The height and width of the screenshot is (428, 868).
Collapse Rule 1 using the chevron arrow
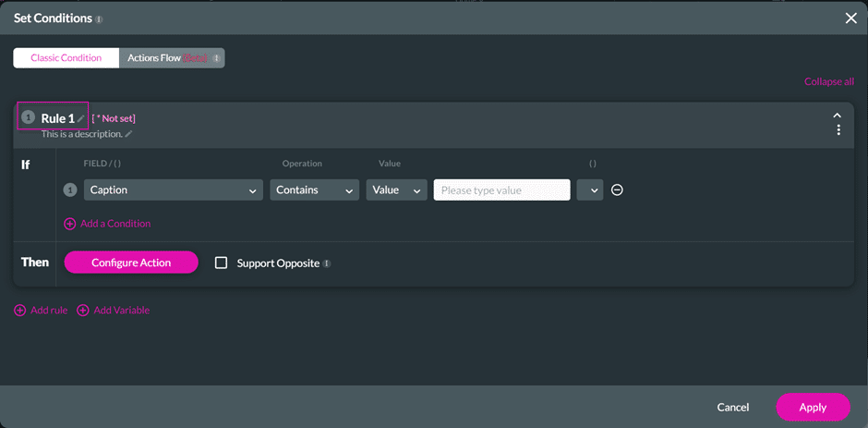(838, 116)
